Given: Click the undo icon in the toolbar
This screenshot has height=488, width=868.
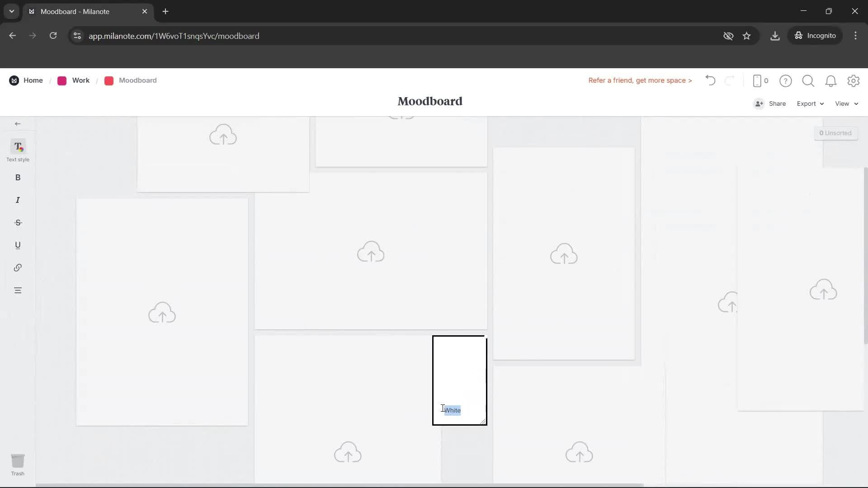Looking at the screenshot, I should pyautogui.click(x=710, y=80).
